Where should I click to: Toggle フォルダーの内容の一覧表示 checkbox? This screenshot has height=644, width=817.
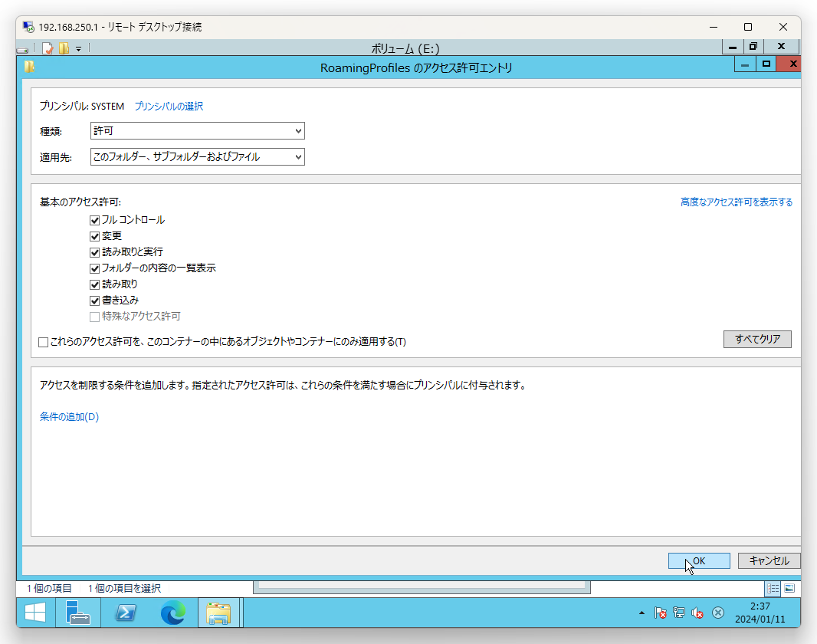point(95,269)
